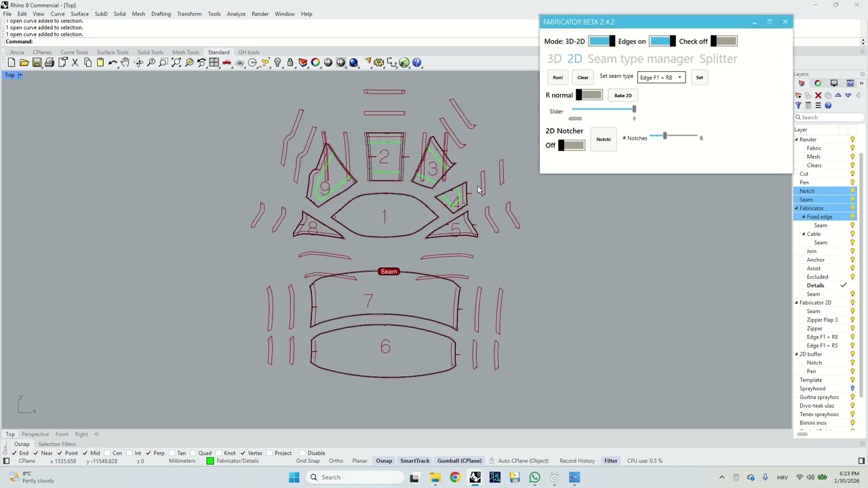Click the Set button beside seam type
This screenshot has width=868, height=488.
[699, 77]
